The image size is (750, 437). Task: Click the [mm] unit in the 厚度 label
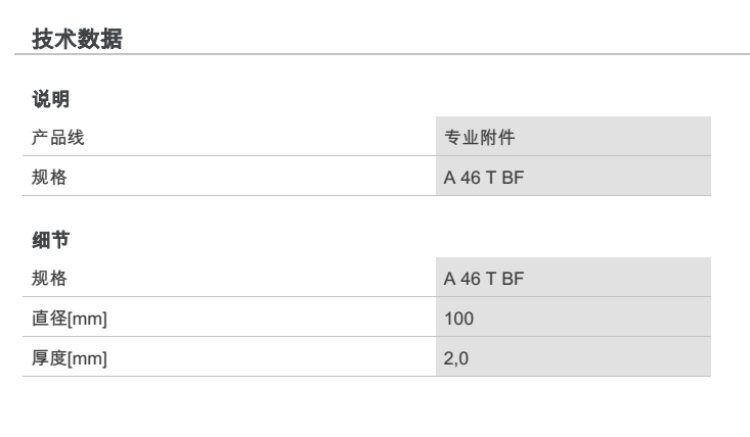click(x=86, y=357)
